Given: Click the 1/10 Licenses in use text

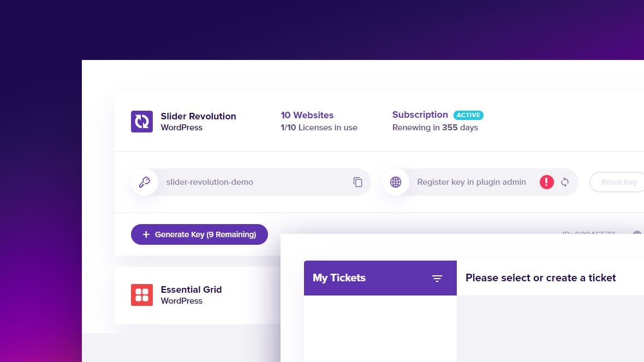Looking at the screenshot, I should (x=319, y=128).
